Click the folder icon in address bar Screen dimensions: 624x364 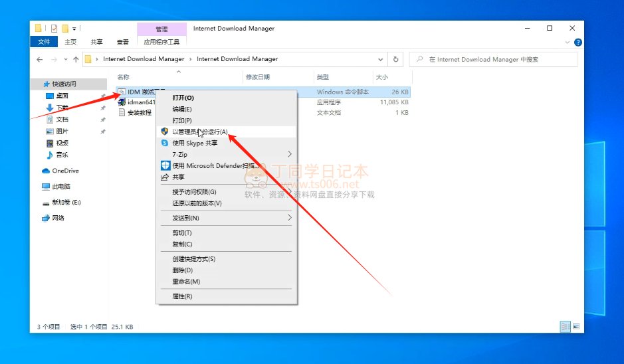(88, 59)
